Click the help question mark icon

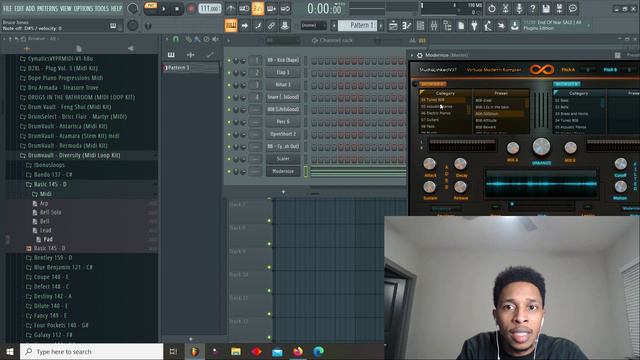click(532, 8)
